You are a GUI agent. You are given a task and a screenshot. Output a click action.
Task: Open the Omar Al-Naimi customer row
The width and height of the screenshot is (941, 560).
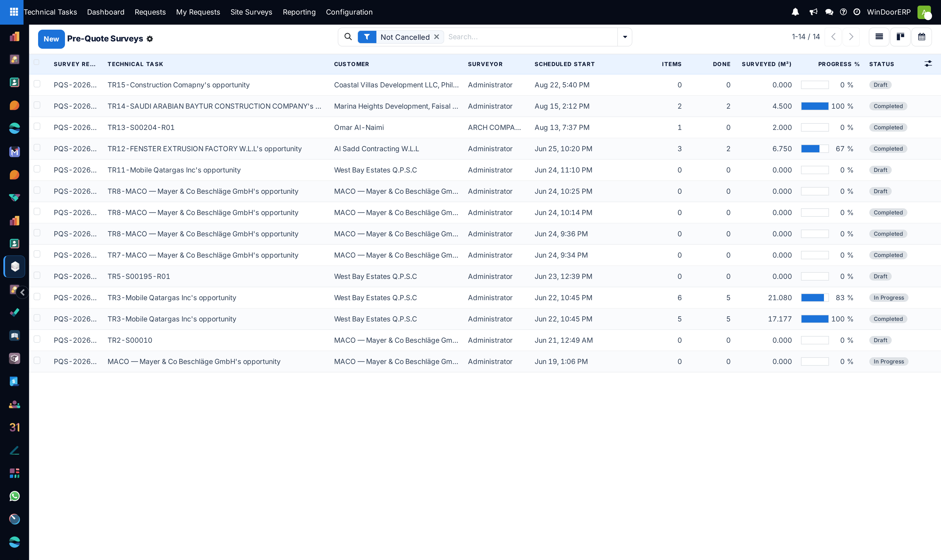point(358,128)
